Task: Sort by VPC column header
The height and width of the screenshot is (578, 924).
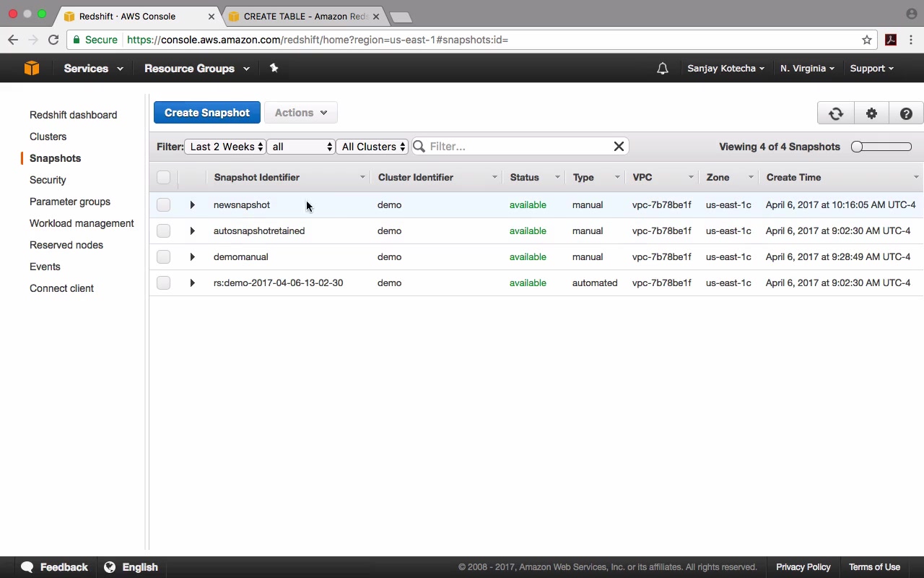Action: pyautogui.click(x=662, y=178)
